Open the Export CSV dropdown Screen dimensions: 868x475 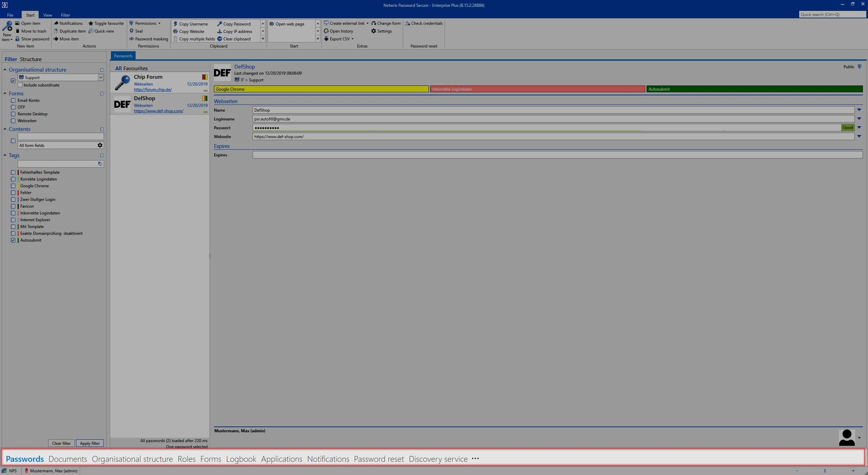pyautogui.click(x=353, y=39)
